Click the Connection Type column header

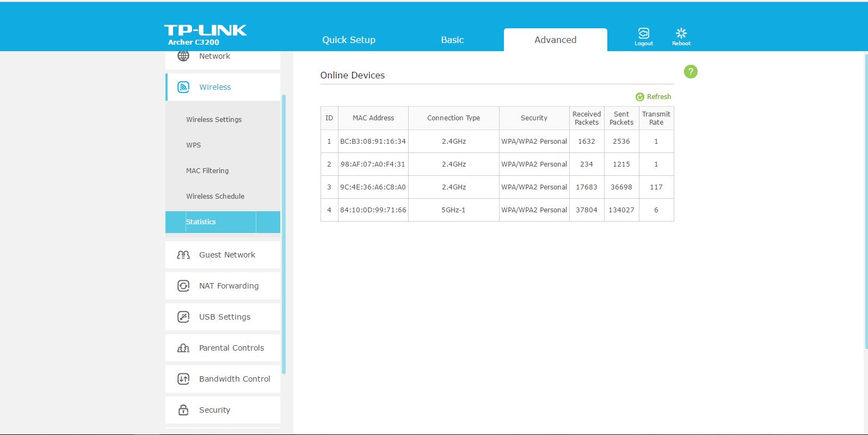tap(454, 118)
